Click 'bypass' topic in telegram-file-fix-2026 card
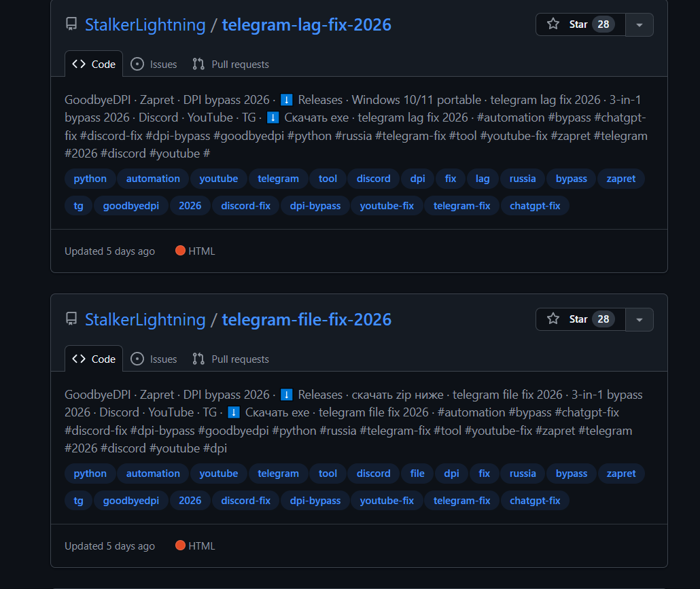Screen dimensions: 700x589 click(572, 474)
